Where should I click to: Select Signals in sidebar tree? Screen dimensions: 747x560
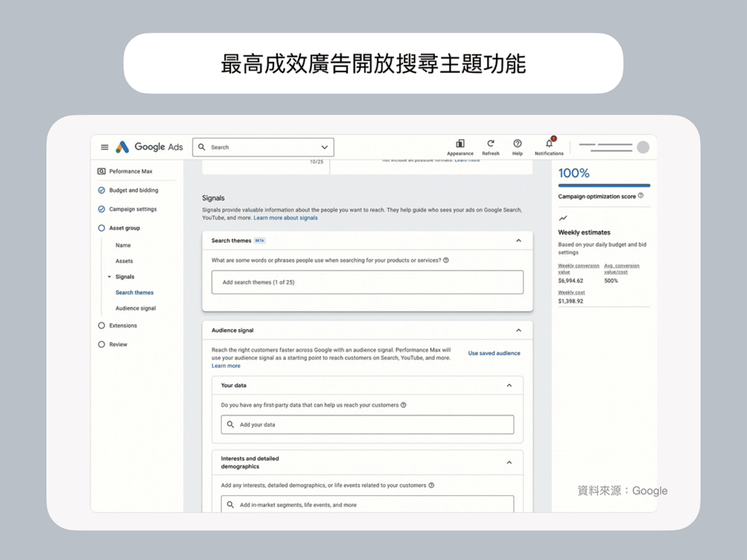[x=125, y=276]
